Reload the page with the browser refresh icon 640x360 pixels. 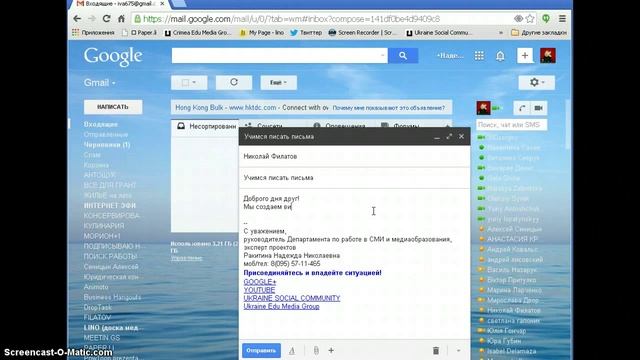click(x=107, y=19)
